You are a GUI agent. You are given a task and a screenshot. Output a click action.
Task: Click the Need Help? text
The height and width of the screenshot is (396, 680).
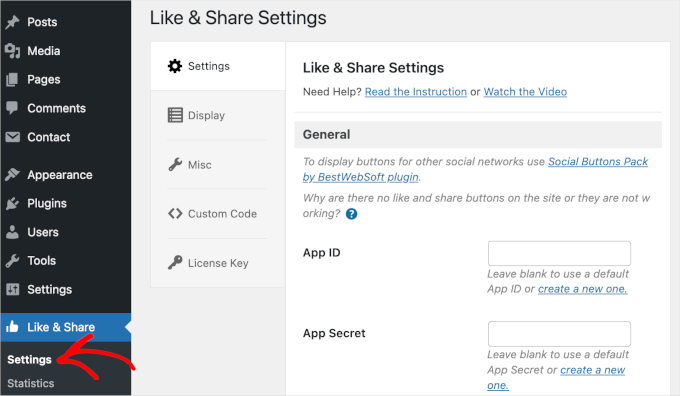(x=332, y=92)
